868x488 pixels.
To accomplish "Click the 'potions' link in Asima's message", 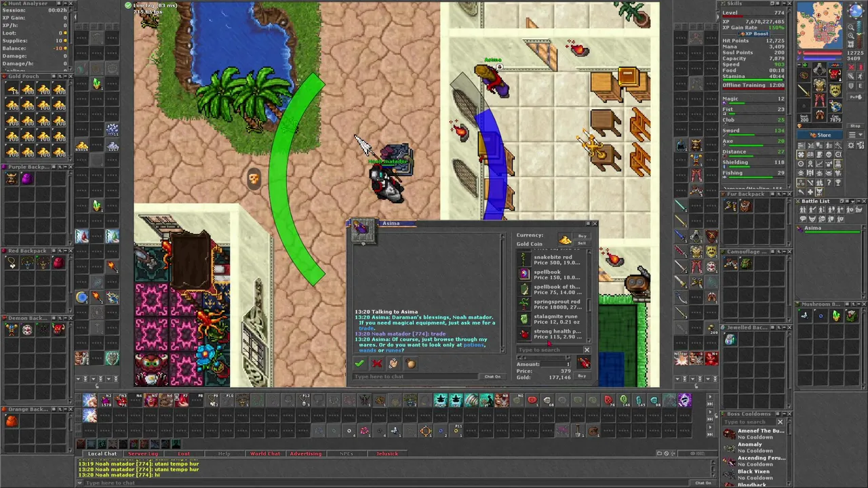I will [473, 345].
